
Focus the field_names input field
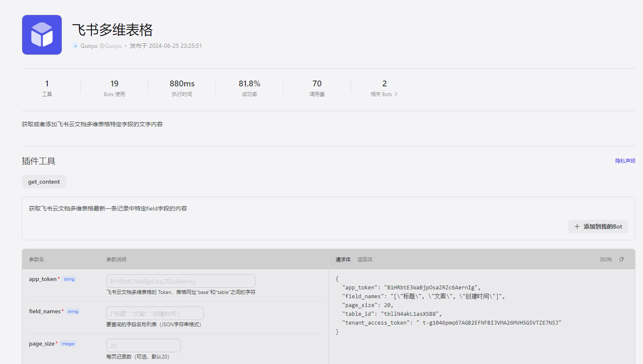[155, 313]
